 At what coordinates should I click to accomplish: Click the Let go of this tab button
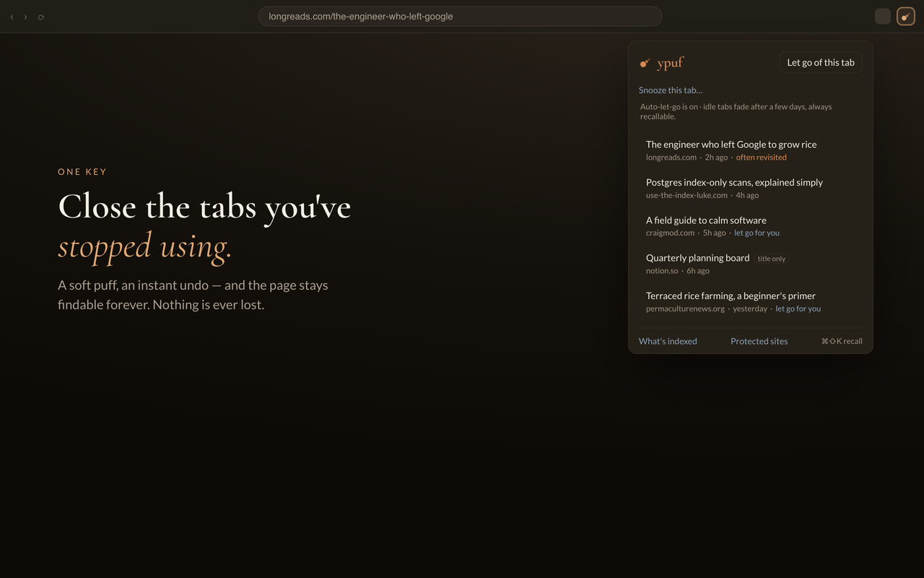[821, 63]
